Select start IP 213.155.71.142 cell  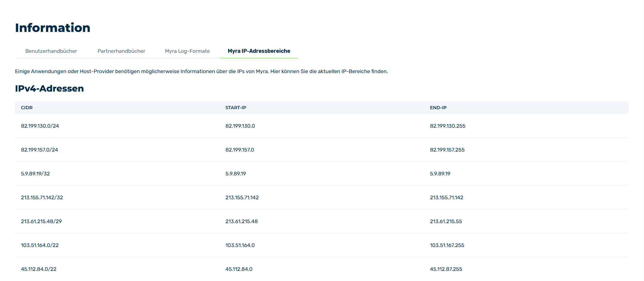point(242,197)
